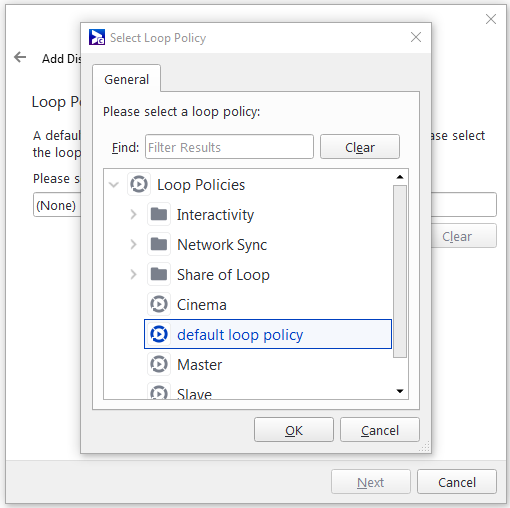Select the Cinema loop policy icon

pyautogui.click(x=159, y=304)
